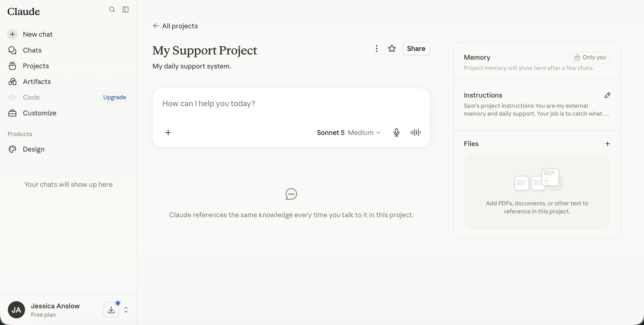
Task: Go back to All projects
Action: pyautogui.click(x=175, y=26)
